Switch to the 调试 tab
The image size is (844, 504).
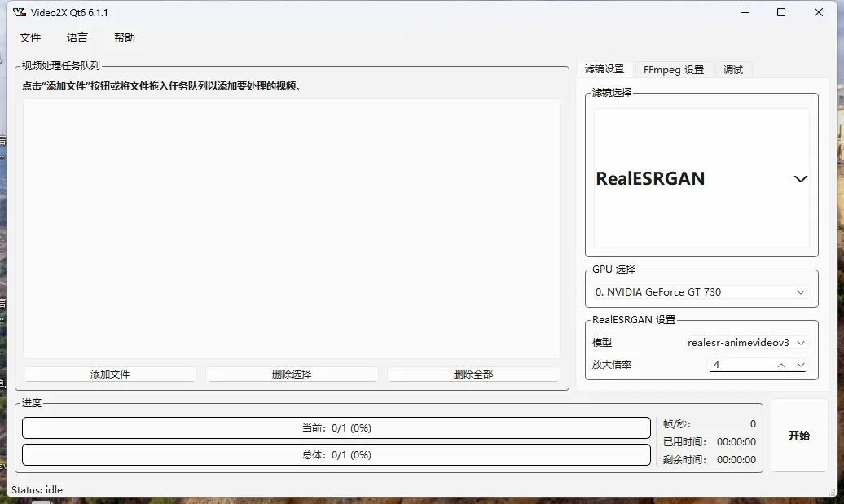pyautogui.click(x=733, y=70)
